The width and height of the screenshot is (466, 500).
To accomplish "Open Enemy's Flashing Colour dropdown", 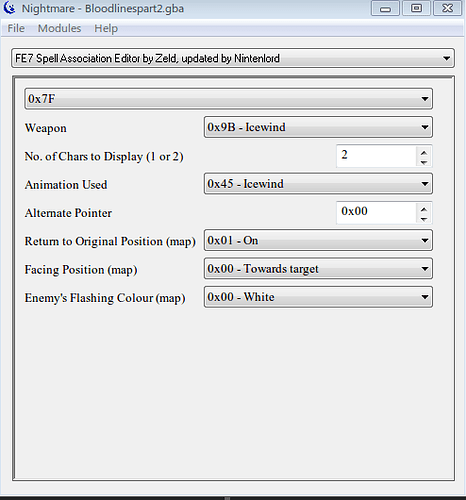I will pyautogui.click(x=318, y=297).
